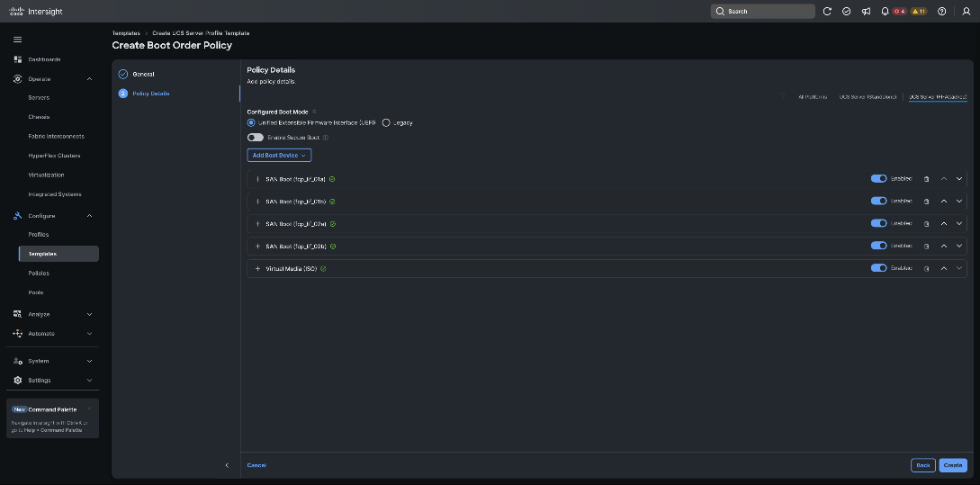Viewport: 980px width, 485px height.
Task: Expand SAN Boot (fcp_lif_01b) row
Action: coord(257,202)
